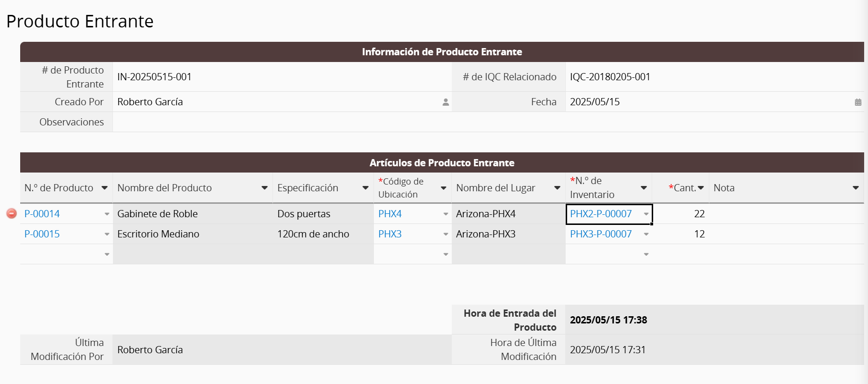The height and width of the screenshot is (384, 868).
Task: Open inventory link PHX3-P-00007
Action: click(601, 234)
